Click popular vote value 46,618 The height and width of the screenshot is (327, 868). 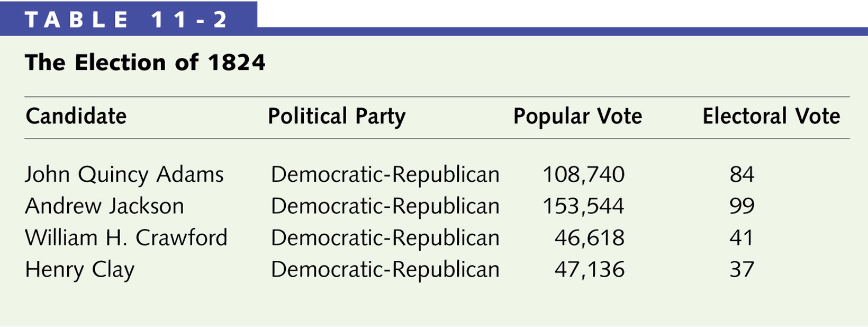coord(589,238)
